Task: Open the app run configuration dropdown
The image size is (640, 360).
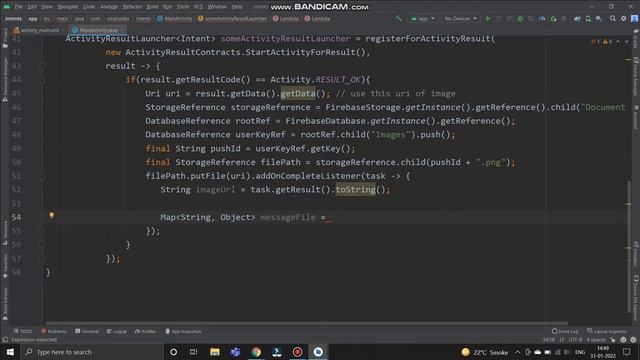Action: coord(422,19)
